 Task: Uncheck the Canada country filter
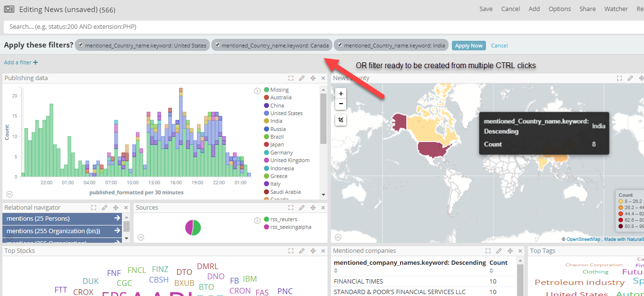click(x=218, y=45)
